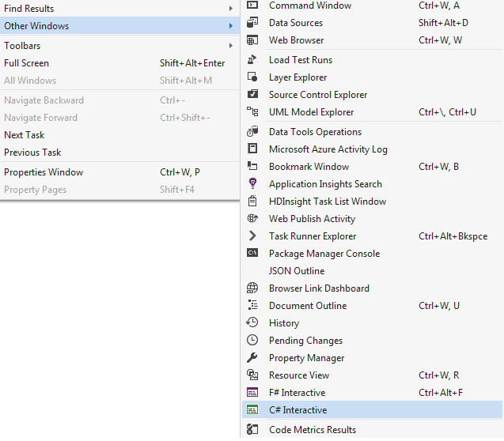Expand the Find Results submenu arrow
This screenshot has width=504, height=441.
click(231, 9)
